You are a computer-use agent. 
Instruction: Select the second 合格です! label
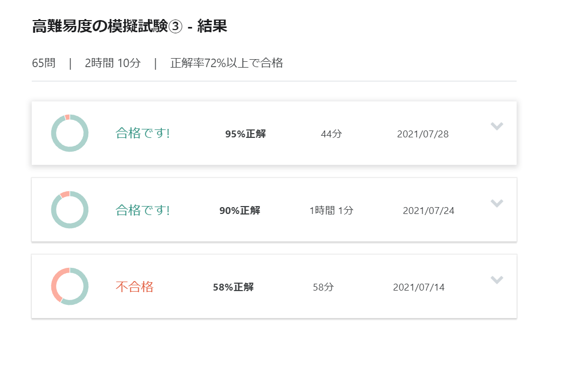pyautogui.click(x=142, y=210)
